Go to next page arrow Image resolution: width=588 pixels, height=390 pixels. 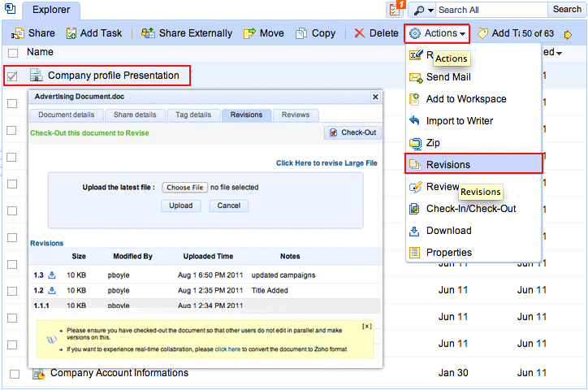coord(568,34)
